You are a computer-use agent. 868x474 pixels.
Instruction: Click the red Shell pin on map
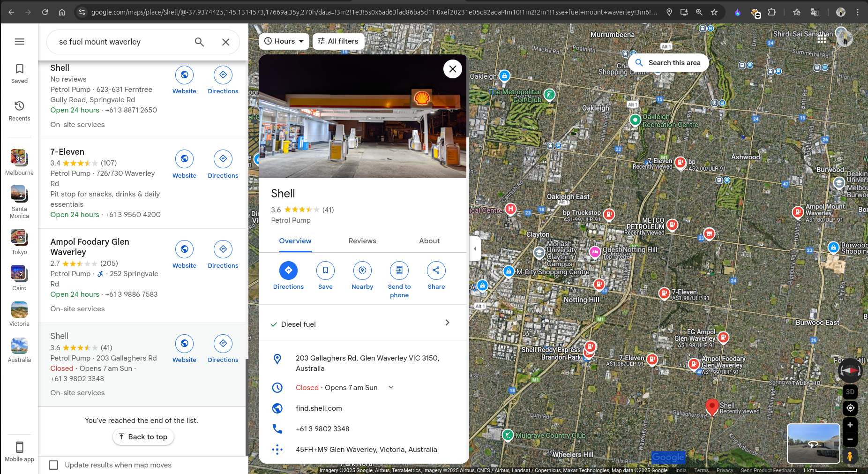[x=712, y=407]
